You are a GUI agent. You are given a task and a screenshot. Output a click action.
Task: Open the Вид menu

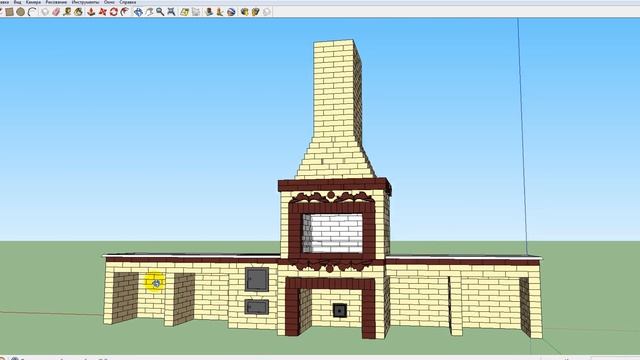[18, 2]
